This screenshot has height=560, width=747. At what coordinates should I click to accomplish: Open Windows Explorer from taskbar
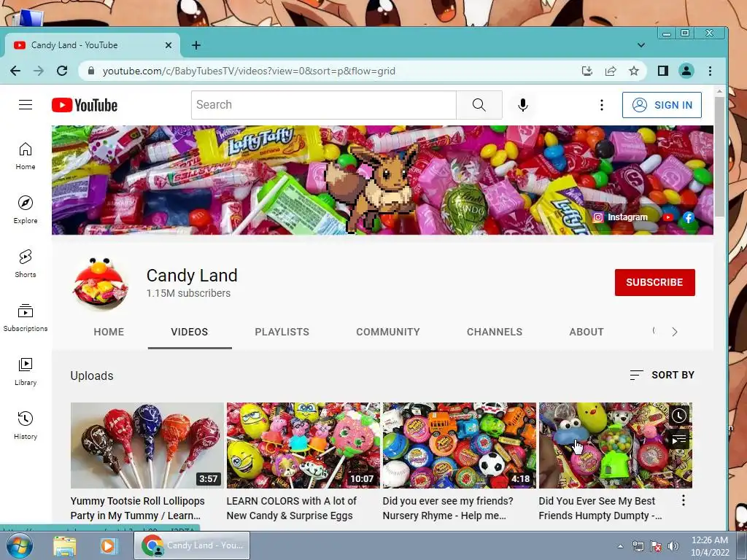click(x=65, y=545)
